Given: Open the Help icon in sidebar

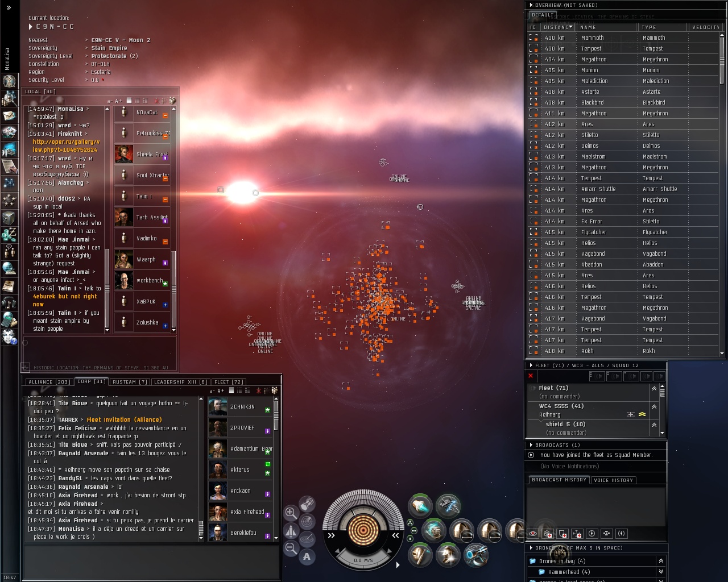Looking at the screenshot, I should pos(9,336).
